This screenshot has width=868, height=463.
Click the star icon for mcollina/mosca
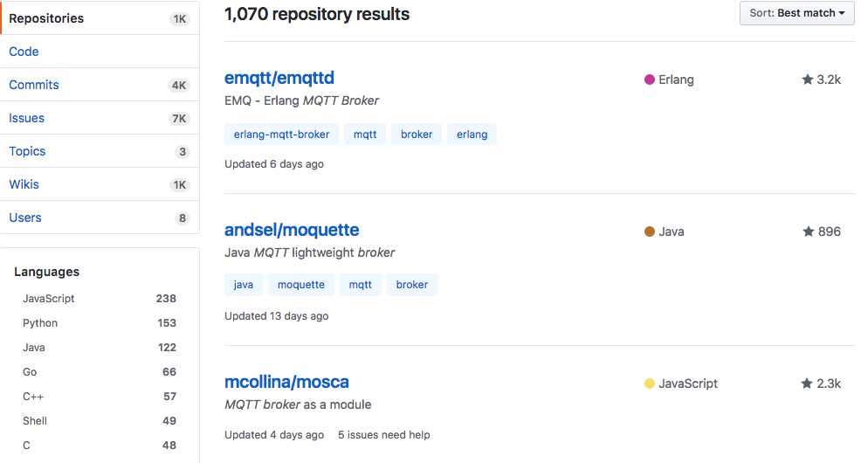coord(807,384)
